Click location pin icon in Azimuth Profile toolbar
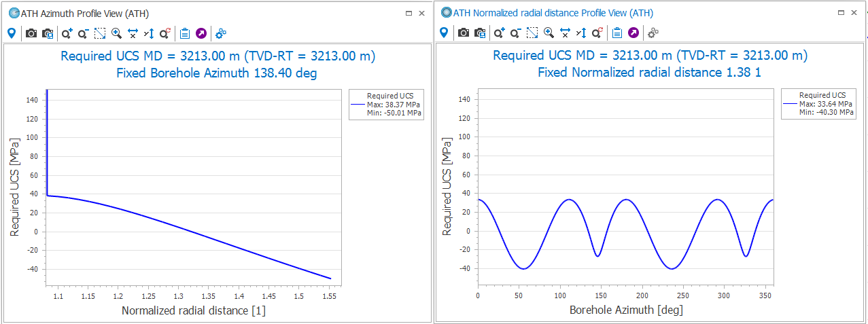 (x=12, y=33)
